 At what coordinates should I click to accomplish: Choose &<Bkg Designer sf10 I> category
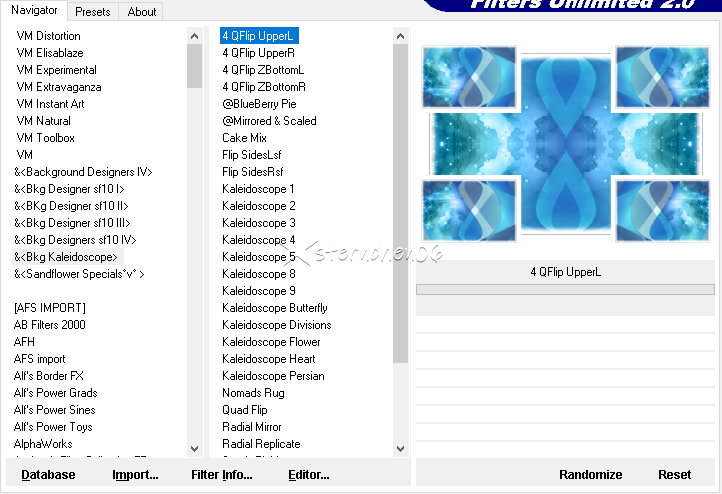click(69, 189)
